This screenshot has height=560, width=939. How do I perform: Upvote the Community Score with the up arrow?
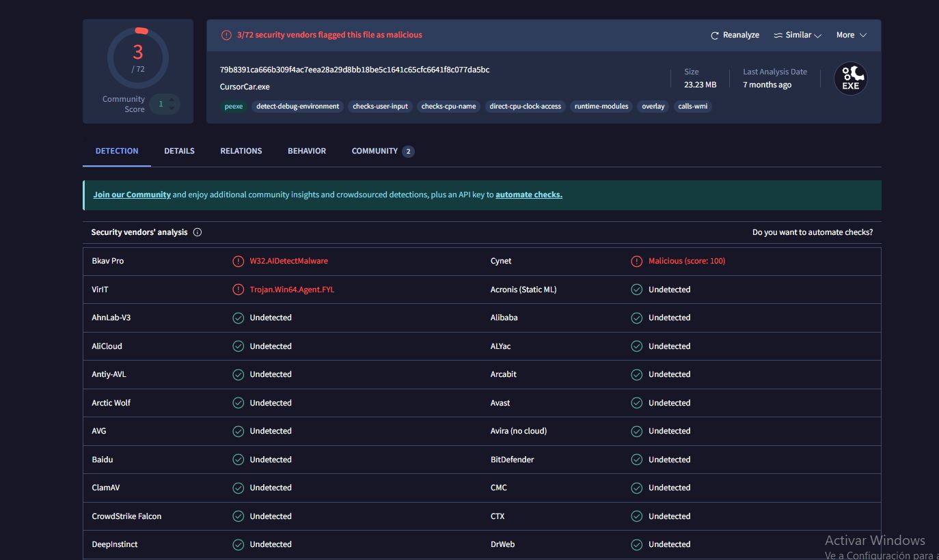coord(172,100)
